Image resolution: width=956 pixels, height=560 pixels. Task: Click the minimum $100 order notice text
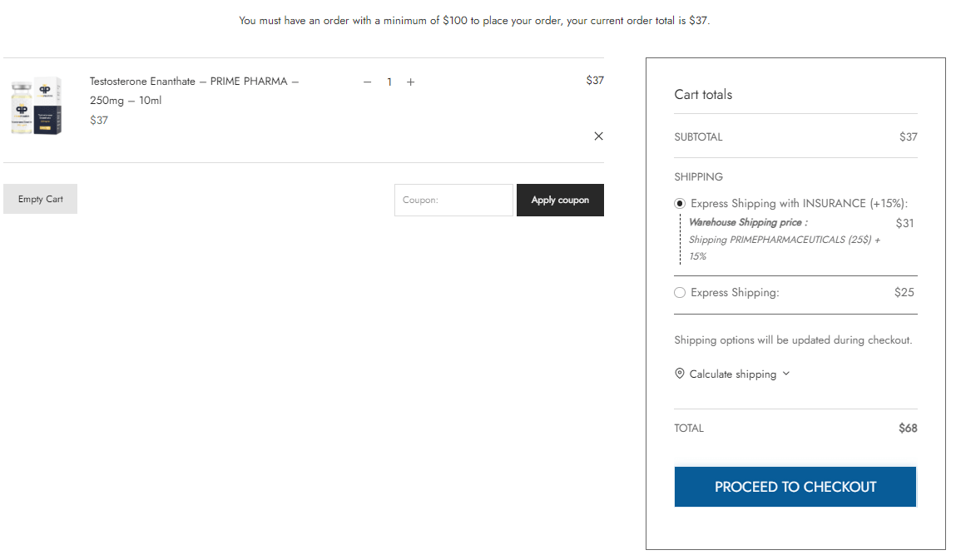click(x=474, y=21)
